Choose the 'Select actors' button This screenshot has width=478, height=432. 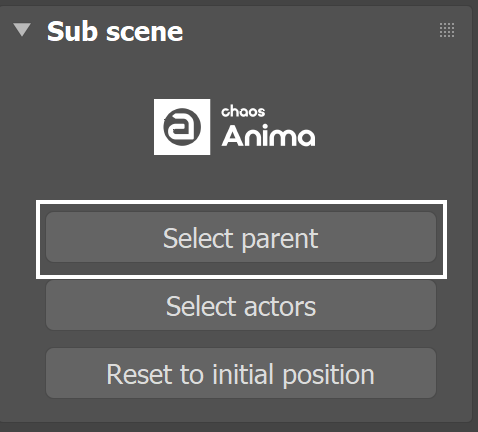[241, 305]
